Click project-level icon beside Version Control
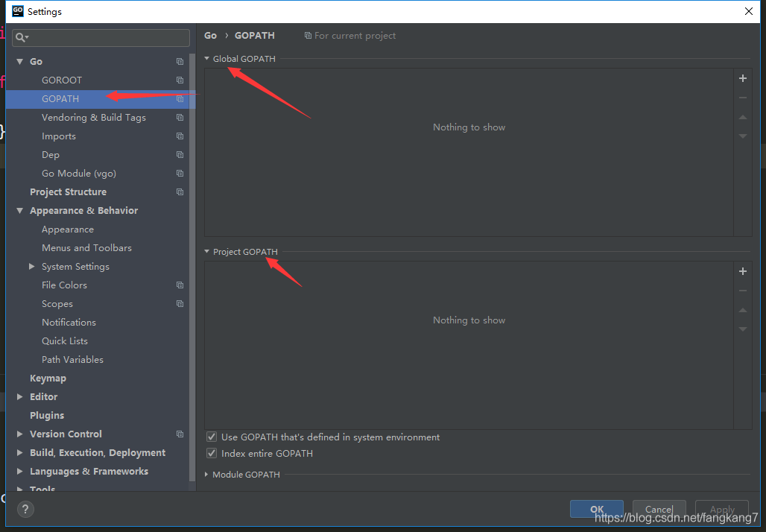Viewport: 766px width, 532px height. pos(180,434)
